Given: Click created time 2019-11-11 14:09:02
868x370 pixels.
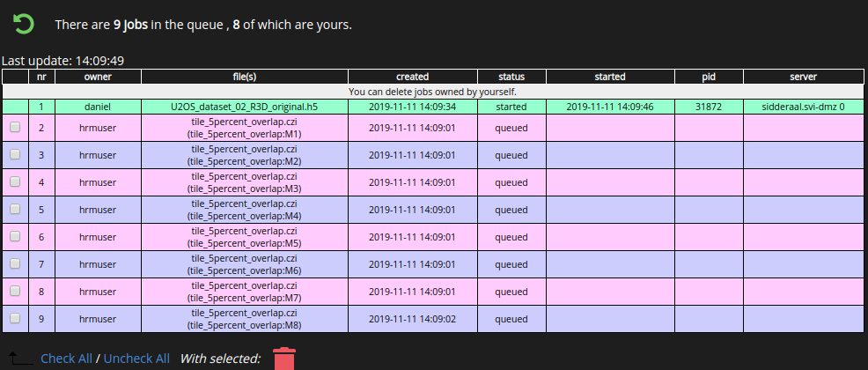Looking at the screenshot, I should pos(412,319).
